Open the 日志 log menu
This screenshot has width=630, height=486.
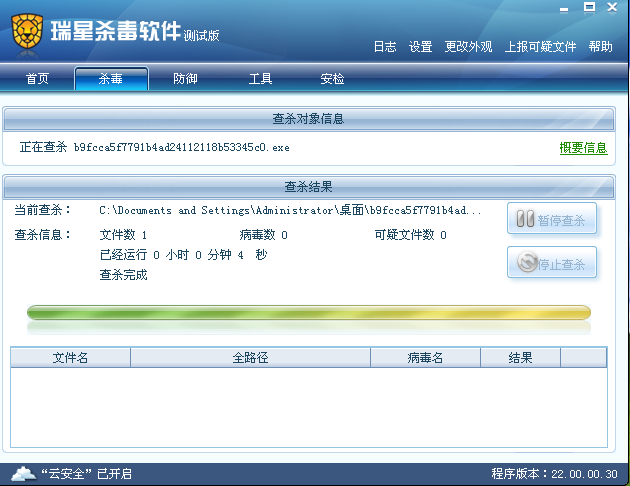click(x=385, y=47)
